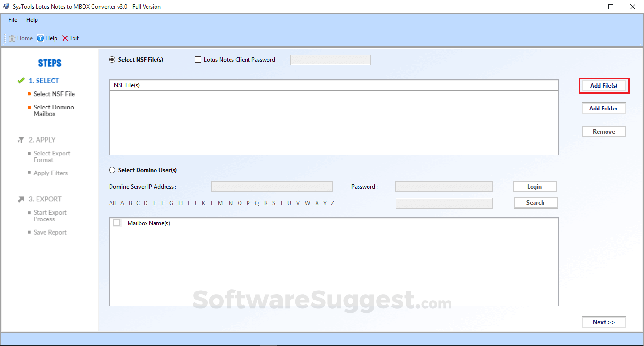Screen dimensions: 644x346
Task: Click the Add File(s) button
Action: click(x=604, y=85)
